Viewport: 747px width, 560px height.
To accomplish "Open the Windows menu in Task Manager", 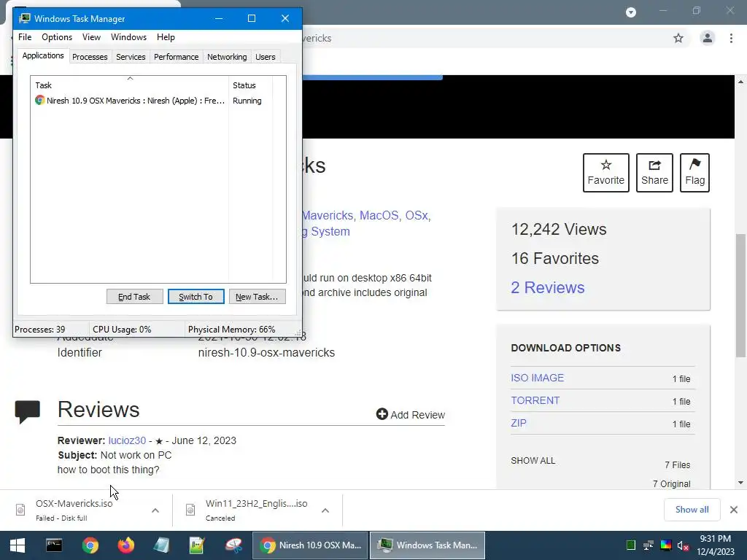I will click(128, 37).
